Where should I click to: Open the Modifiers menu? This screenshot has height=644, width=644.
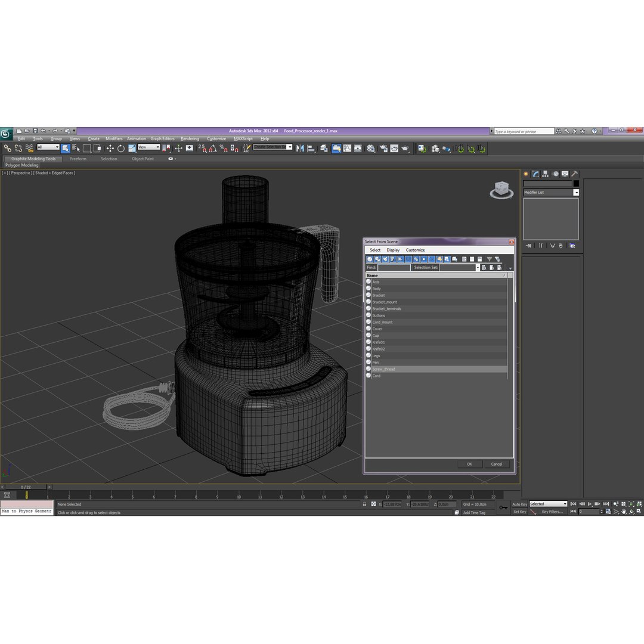114,138
